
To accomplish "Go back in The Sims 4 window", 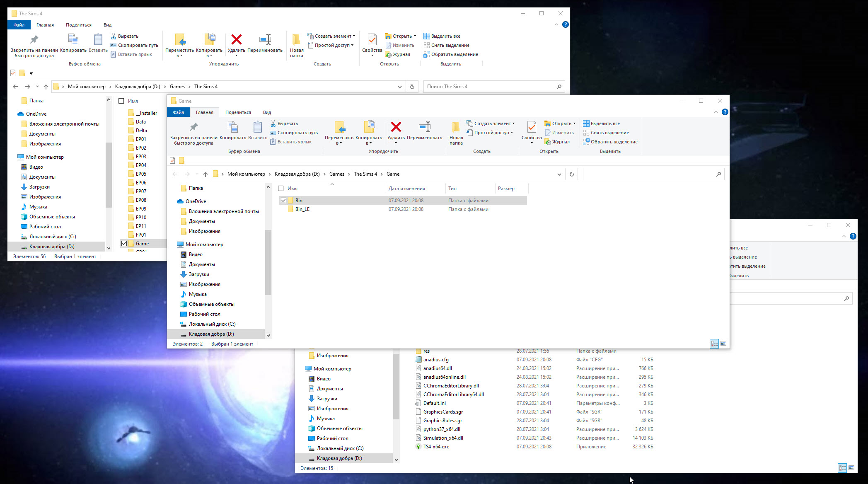I will click(15, 87).
